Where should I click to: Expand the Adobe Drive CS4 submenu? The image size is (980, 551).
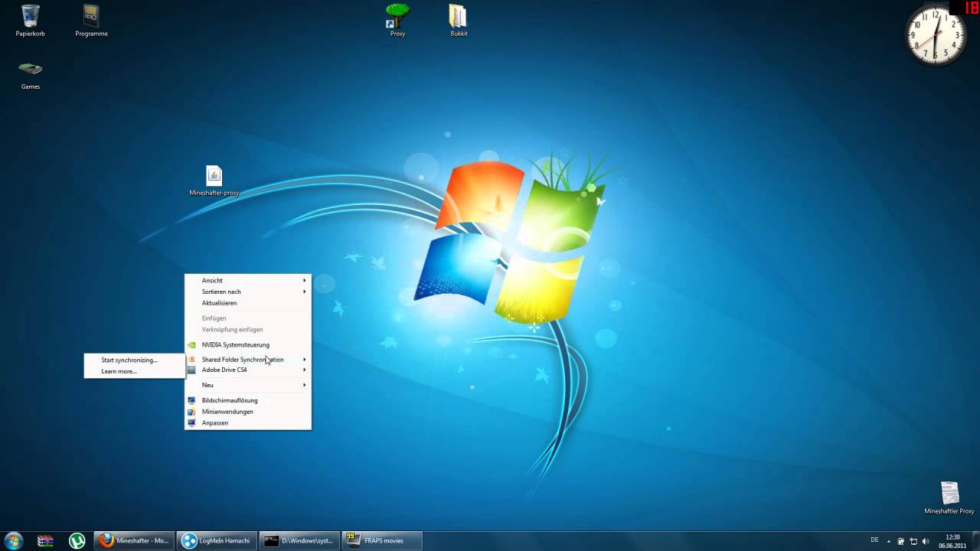(248, 370)
